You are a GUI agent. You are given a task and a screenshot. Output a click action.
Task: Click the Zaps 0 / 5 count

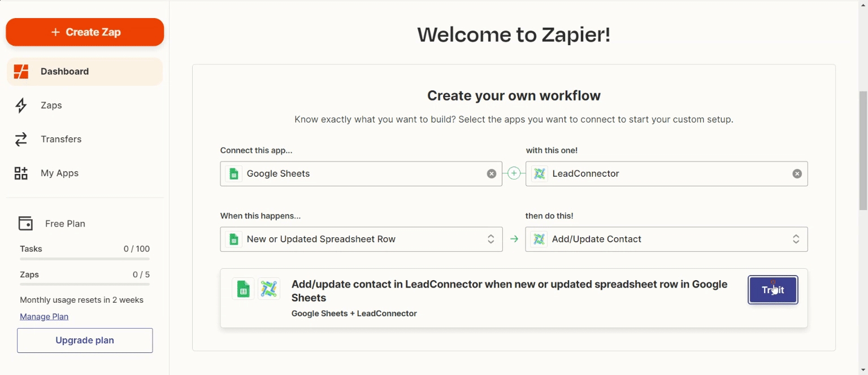[141, 275]
